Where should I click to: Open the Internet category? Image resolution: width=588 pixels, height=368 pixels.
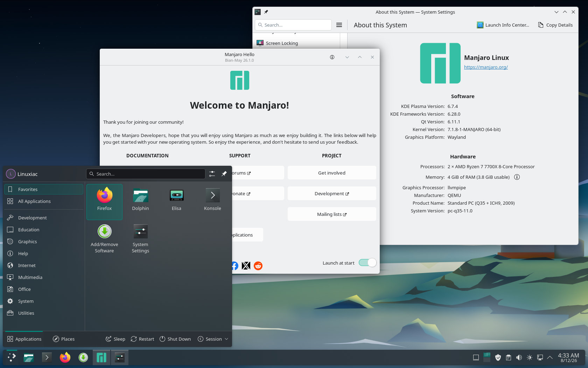[x=44, y=265]
